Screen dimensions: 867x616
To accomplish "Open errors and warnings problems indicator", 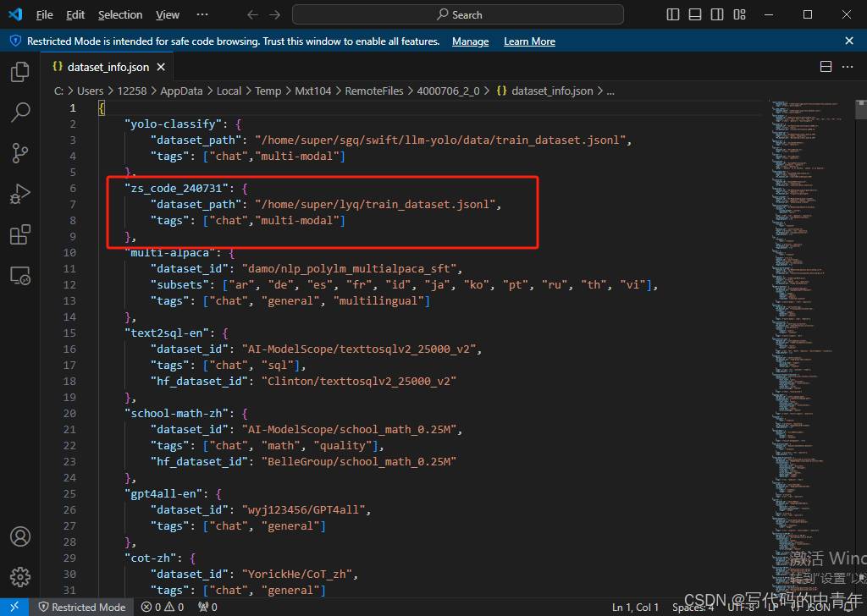I will (163, 608).
